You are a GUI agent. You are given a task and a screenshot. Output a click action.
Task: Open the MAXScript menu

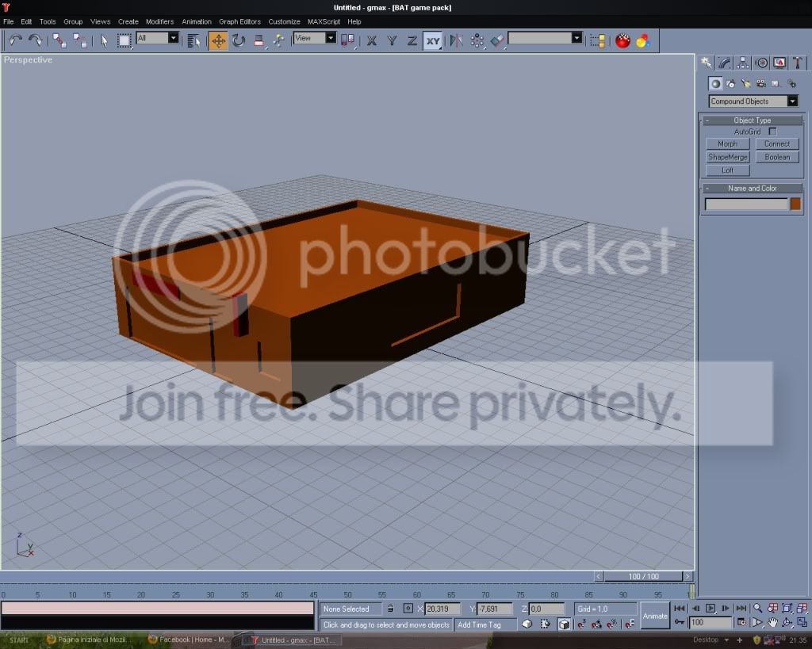pyautogui.click(x=324, y=21)
